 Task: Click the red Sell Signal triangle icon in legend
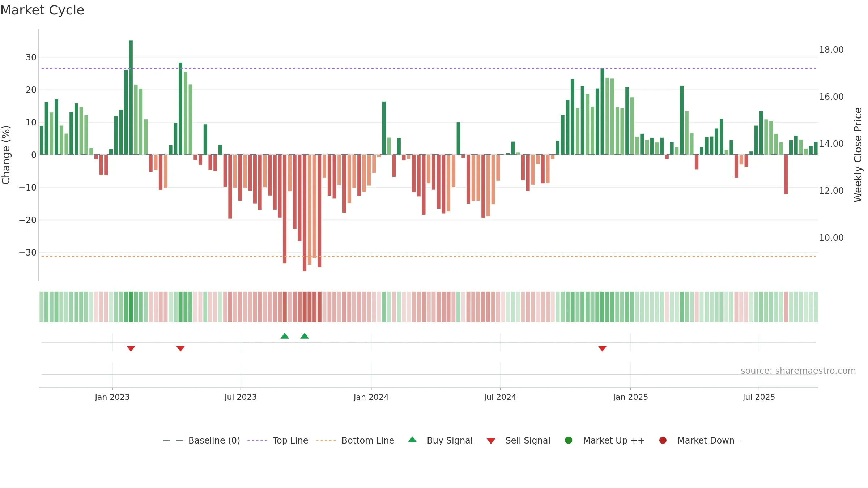tap(491, 441)
